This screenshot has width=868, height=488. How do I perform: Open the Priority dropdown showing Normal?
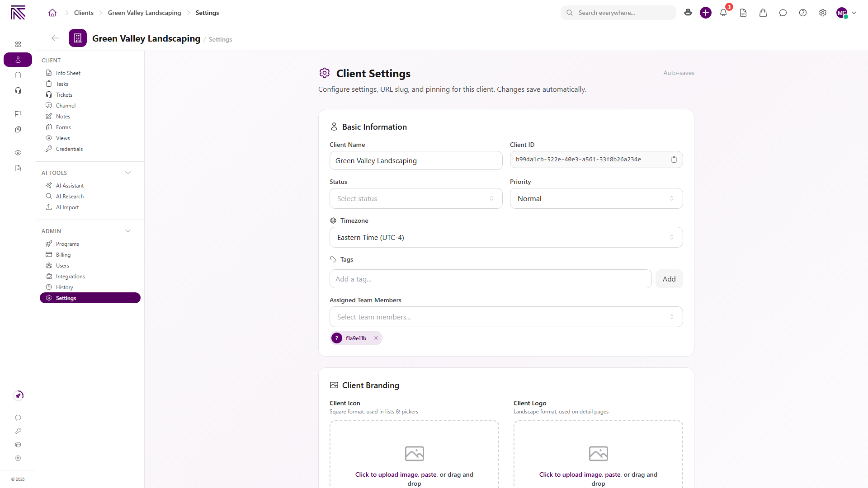pyautogui.click(x=596, y=198)
